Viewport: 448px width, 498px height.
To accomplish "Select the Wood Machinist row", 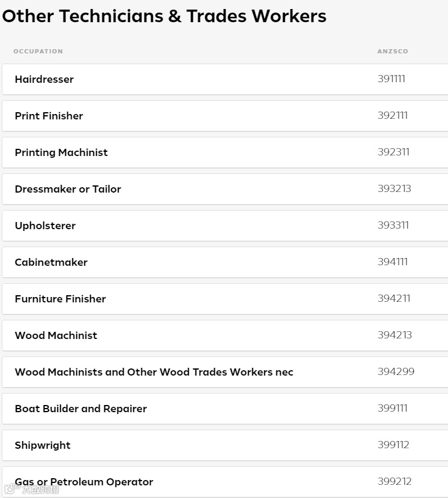I will point(56,335).
